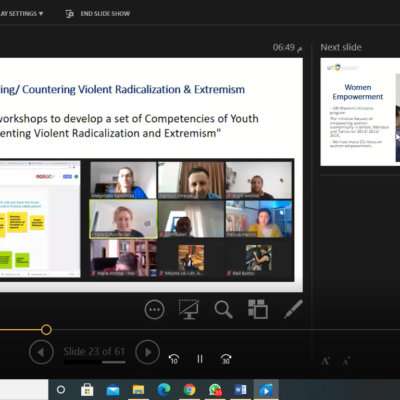
Task: Click the current slide preview
Action: click(x=151, y=175)
